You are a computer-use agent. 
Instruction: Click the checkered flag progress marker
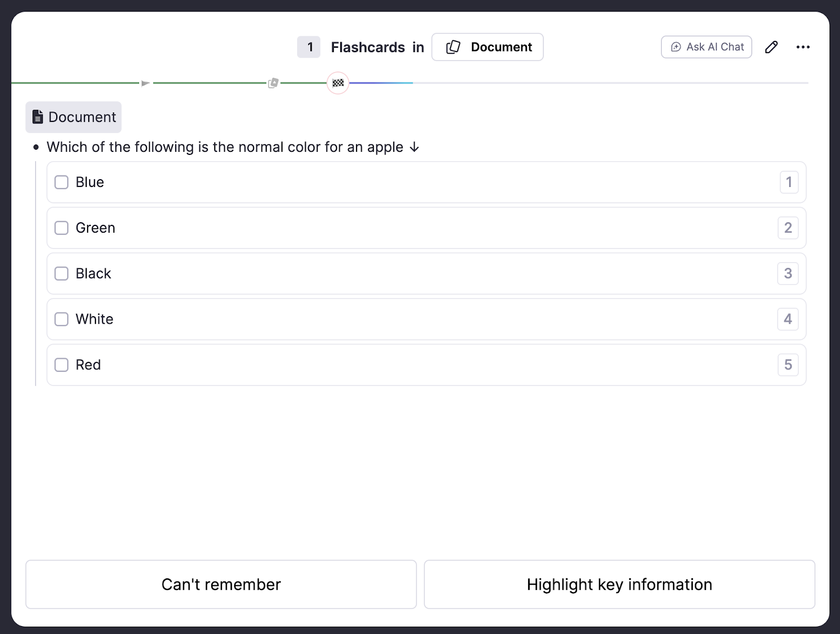coord(338,83)
